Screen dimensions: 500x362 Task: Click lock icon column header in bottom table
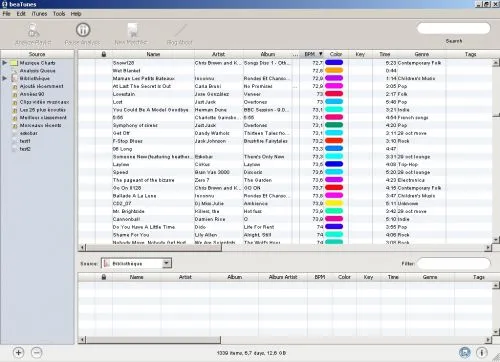click(x=104, y=277)
